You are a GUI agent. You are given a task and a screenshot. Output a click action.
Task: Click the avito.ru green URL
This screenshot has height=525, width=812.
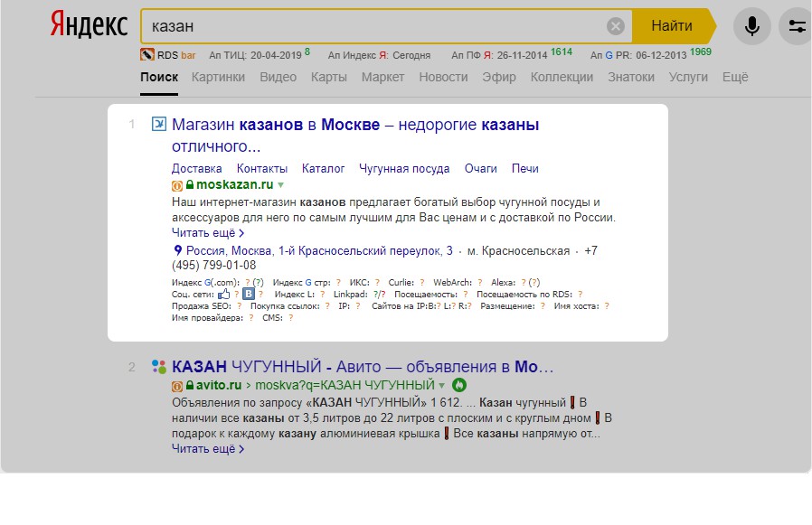coord(219,385)
